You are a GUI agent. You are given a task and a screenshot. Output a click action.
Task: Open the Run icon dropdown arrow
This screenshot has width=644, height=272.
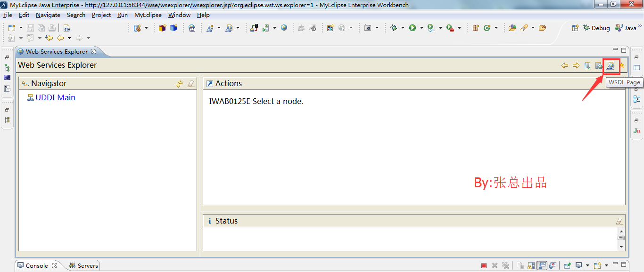[x=421, y=28]
